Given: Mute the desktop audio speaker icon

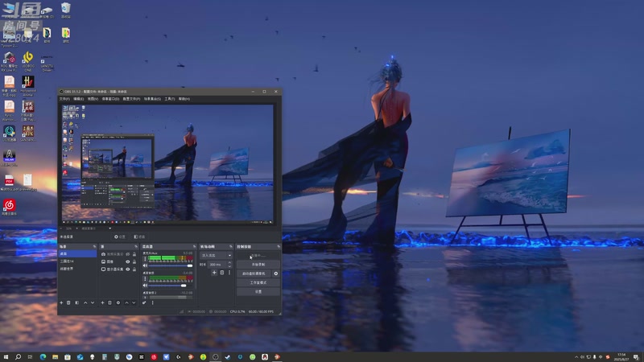Looking at the screenshot, I should [145, 286].
